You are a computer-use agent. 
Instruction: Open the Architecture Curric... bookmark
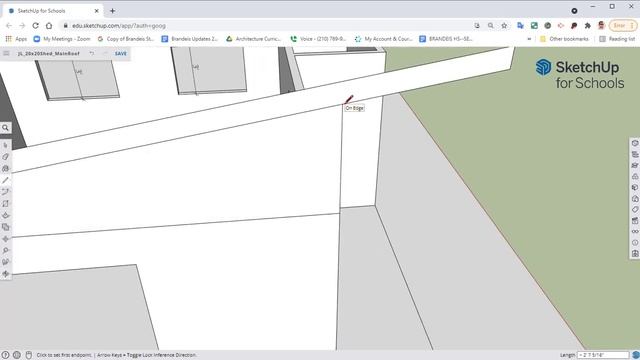pos(253,39)
